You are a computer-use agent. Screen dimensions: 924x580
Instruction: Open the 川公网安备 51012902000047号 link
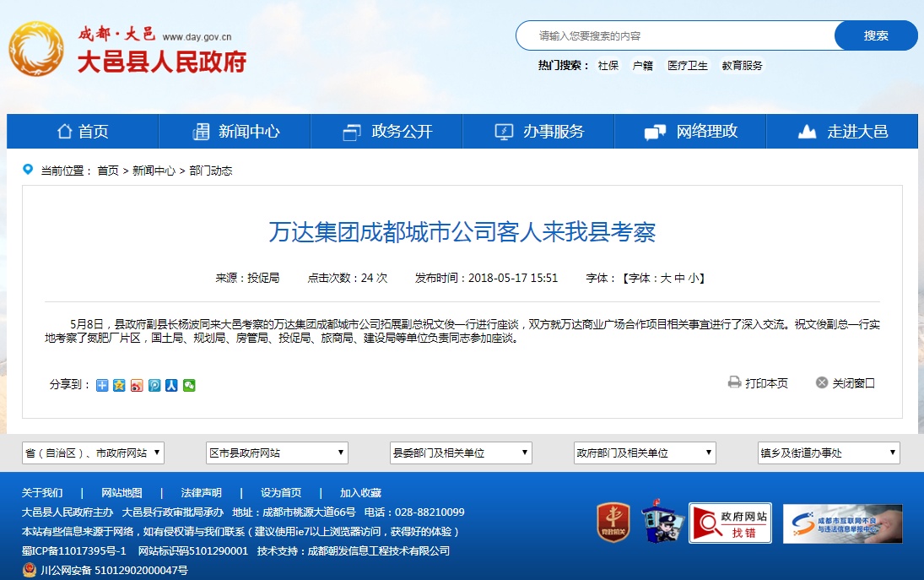(114, 571)
